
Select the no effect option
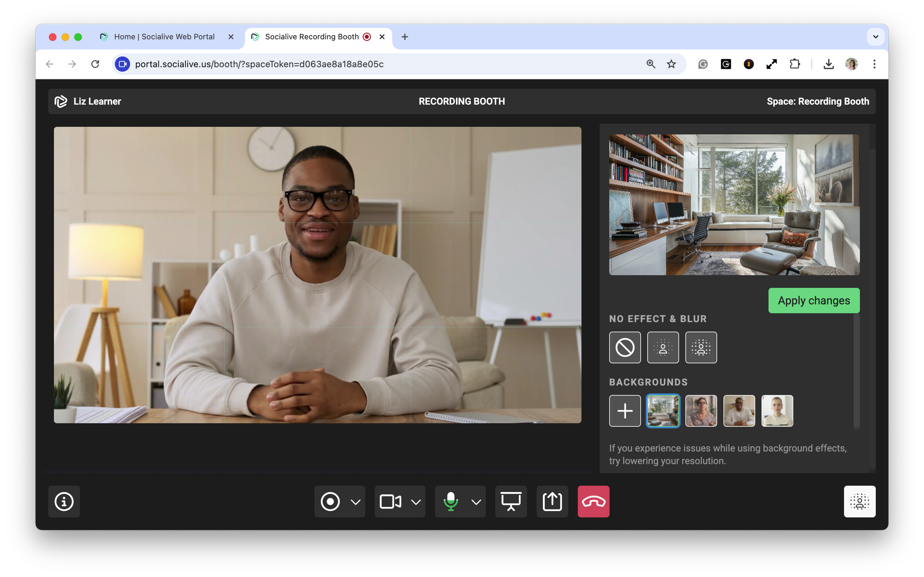coord(625,347)
